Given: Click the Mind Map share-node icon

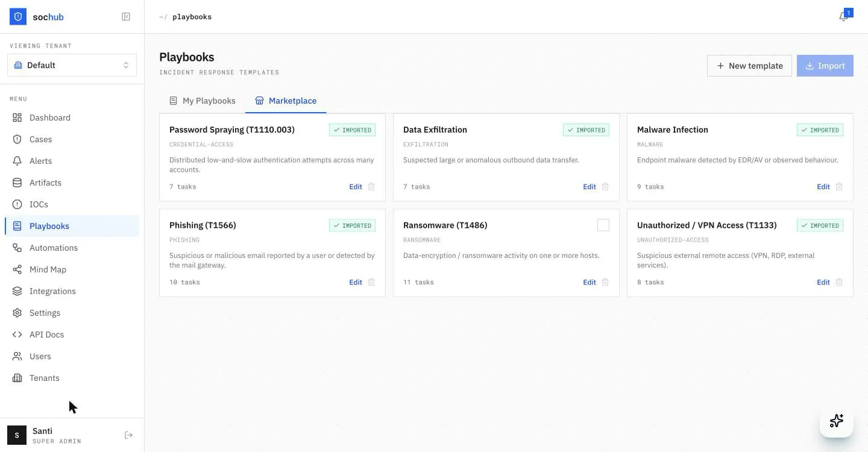Looking at the screenshot, I should coord(17,269).
